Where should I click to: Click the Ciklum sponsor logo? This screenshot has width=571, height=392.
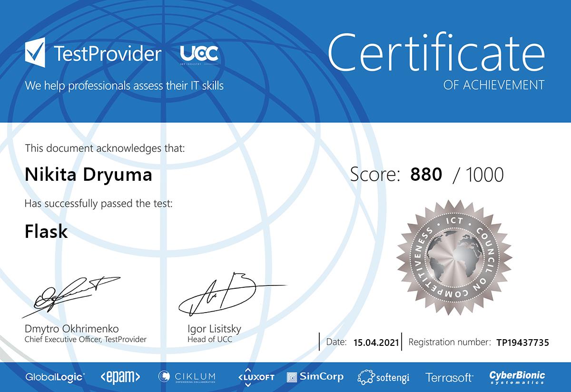pyautogui.click(x=187, y=377)
